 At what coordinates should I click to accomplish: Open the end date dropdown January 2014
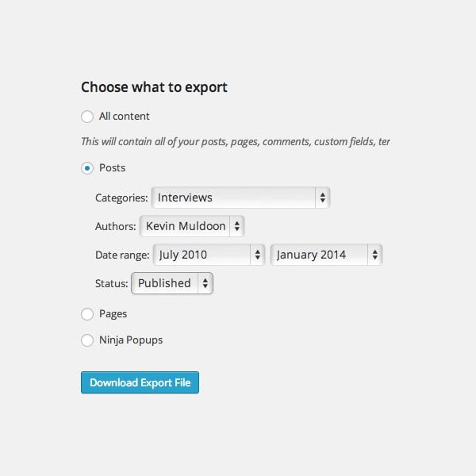326,255
